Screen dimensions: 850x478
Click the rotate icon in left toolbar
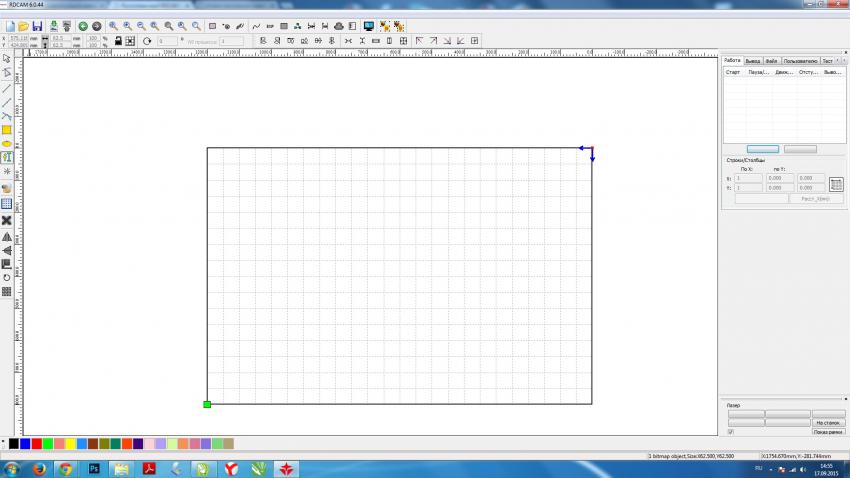7,277
